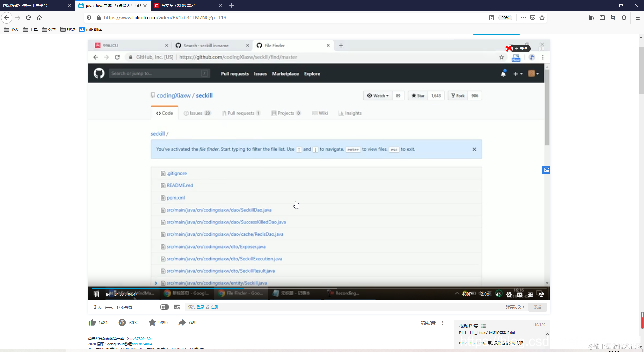Viewport: 644px width, 352px height.
Task: Show site security lock info
Action: [98, 18]
